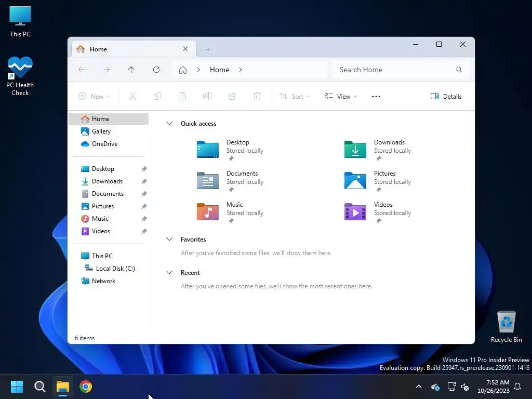Image resolution: width=532 pixels, height=399 pixels.
Task: Click the muted volume tray icon
Action: point(465,387)
